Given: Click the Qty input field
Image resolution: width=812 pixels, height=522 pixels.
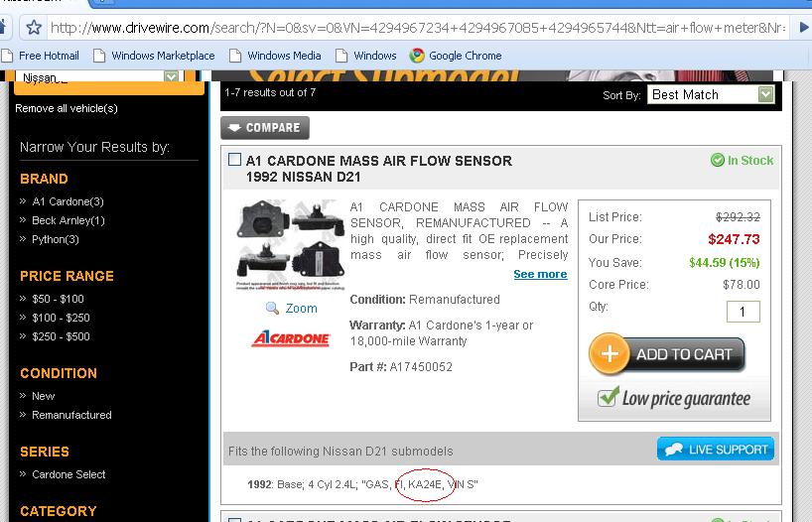Looking at the screenshot, I should pos(743,312).
